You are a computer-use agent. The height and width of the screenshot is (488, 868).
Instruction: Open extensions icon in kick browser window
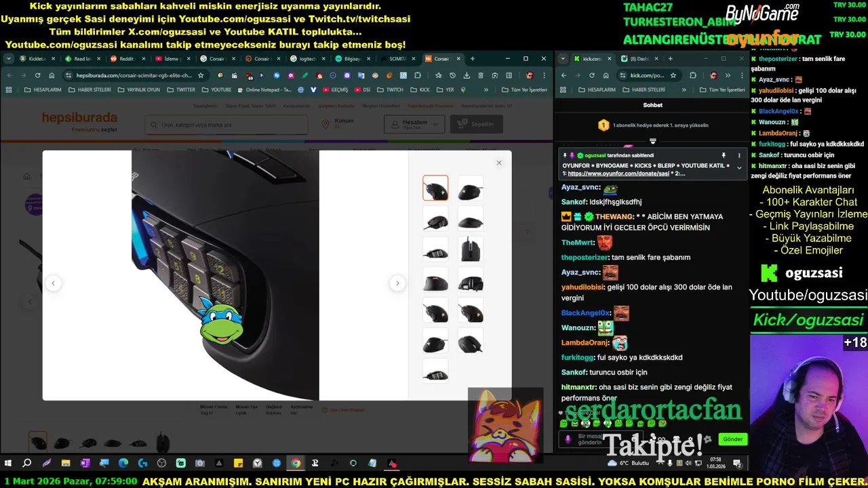[693, 75]
